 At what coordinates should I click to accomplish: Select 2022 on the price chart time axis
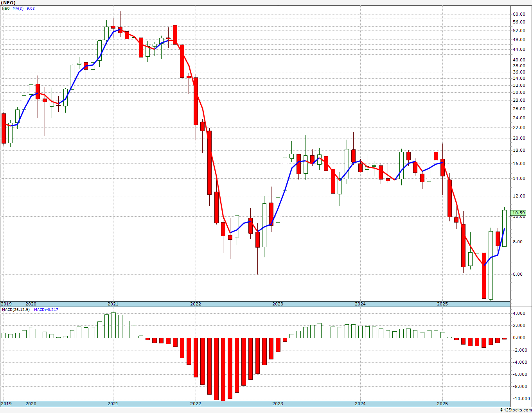click(195, 304)
